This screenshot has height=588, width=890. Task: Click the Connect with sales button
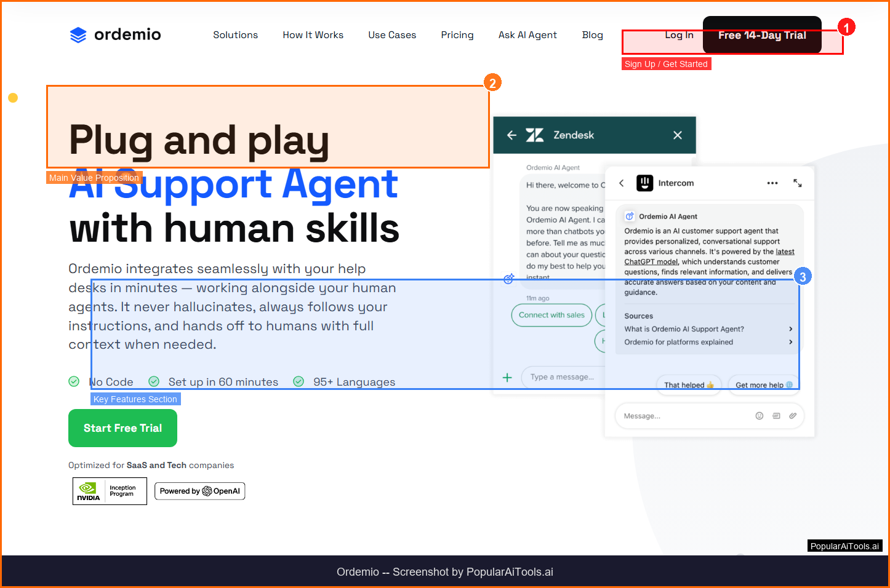551,315
